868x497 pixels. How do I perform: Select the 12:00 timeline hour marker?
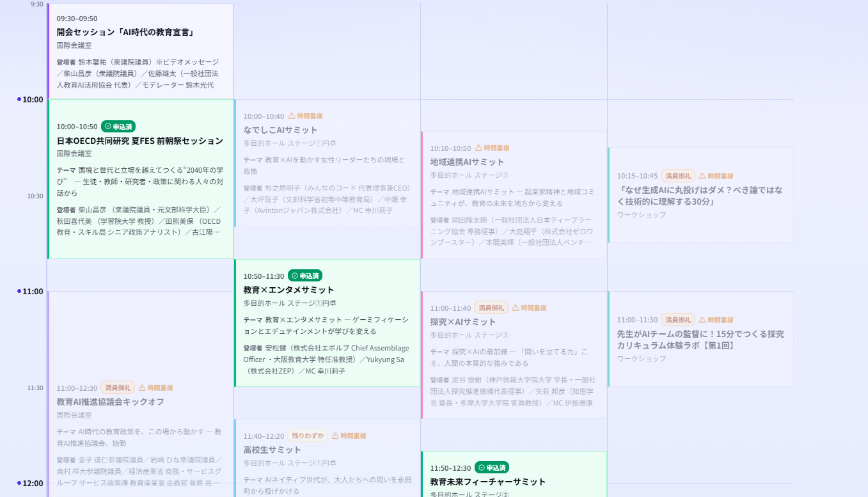(30, 483)
